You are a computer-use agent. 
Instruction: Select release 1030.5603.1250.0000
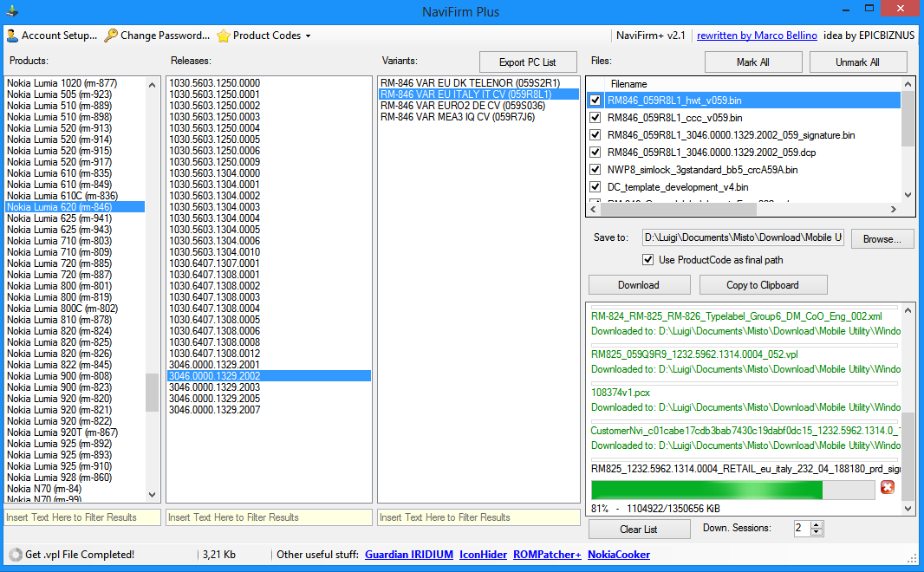pyautogui.click(x=269, y=83)
